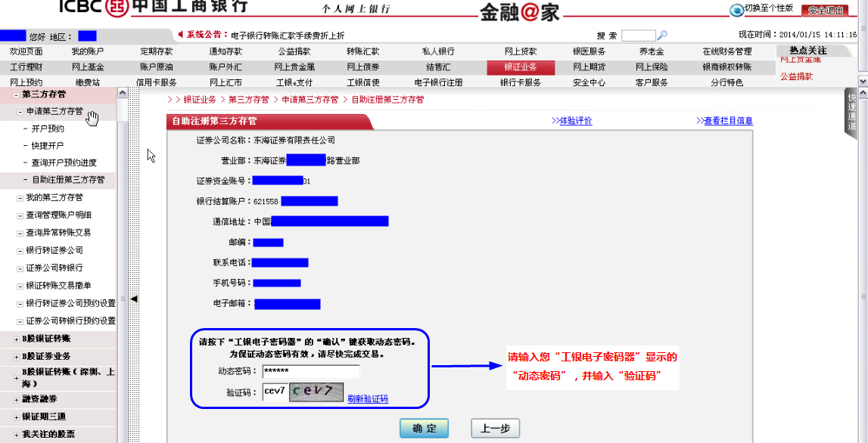
Task: Go to the 欢迎页面 menu
Action: tap(26, 52)
